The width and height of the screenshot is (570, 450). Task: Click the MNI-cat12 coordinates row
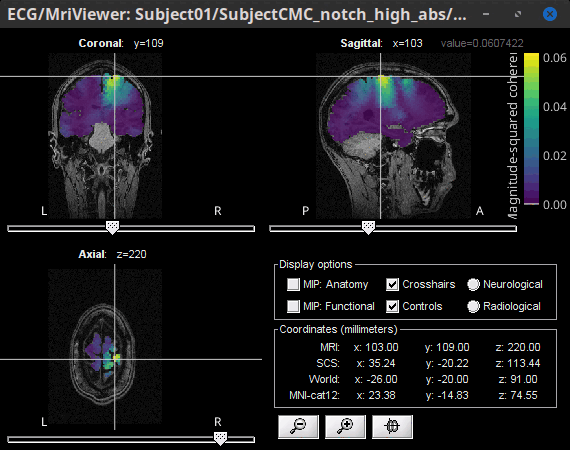pos(414,395)
